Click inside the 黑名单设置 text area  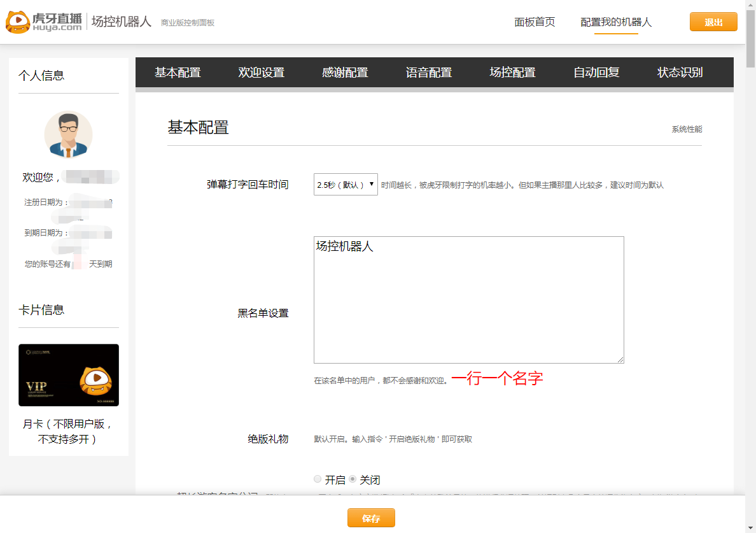tap(468, 299)
